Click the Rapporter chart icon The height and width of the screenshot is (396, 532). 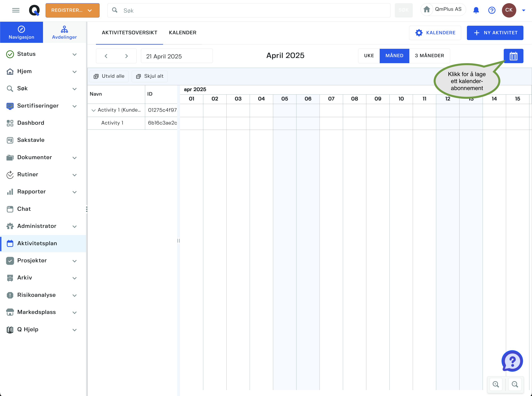10,192
